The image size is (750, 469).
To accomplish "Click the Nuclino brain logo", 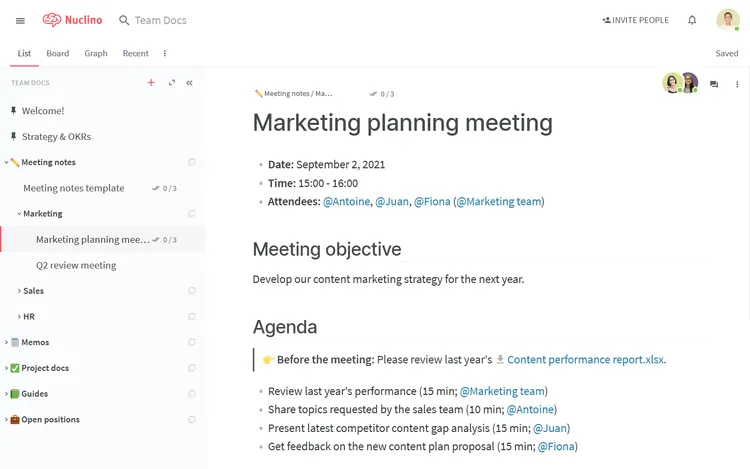I will (52, 20).
